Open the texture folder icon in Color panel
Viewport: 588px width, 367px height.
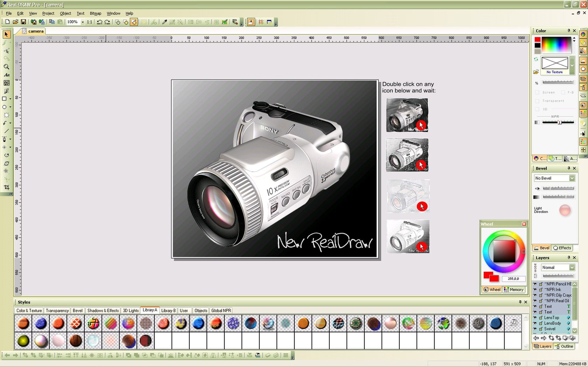click(x=536, y=72)
